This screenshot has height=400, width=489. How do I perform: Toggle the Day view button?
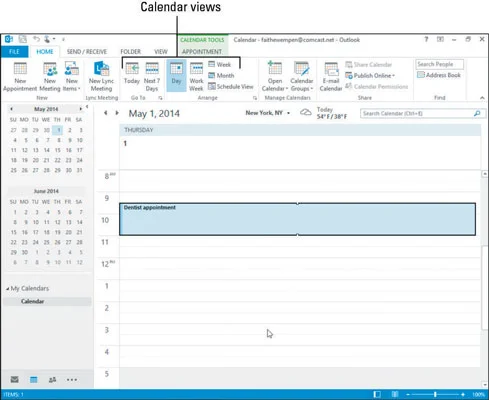(x=176, y=76)
